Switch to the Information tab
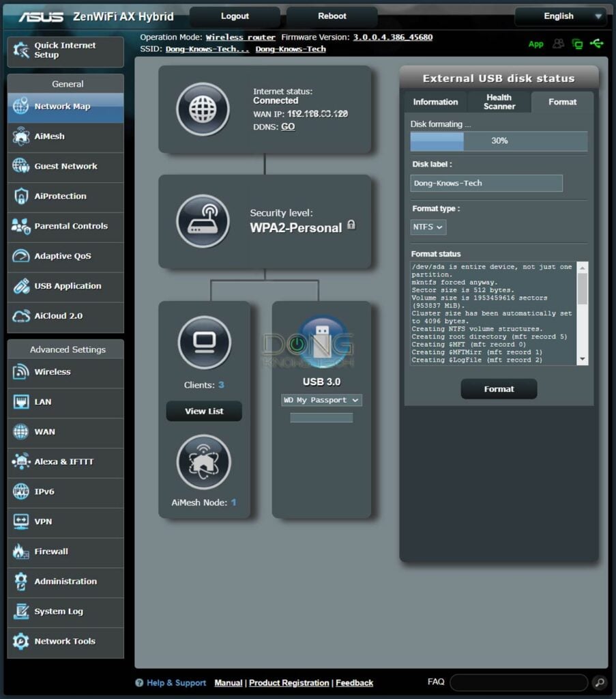Image resolution: width=616 pixels, height=699 pixels. coord(435,102)
